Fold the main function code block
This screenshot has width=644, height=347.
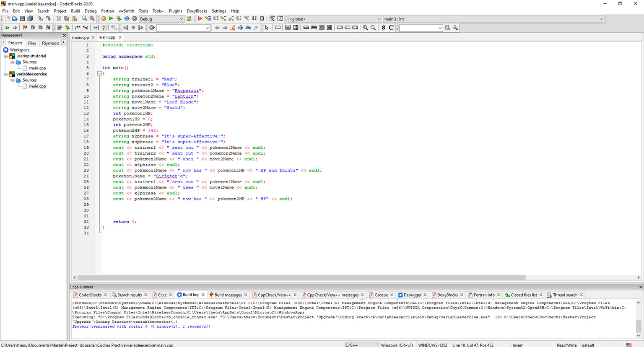(99, 73)
